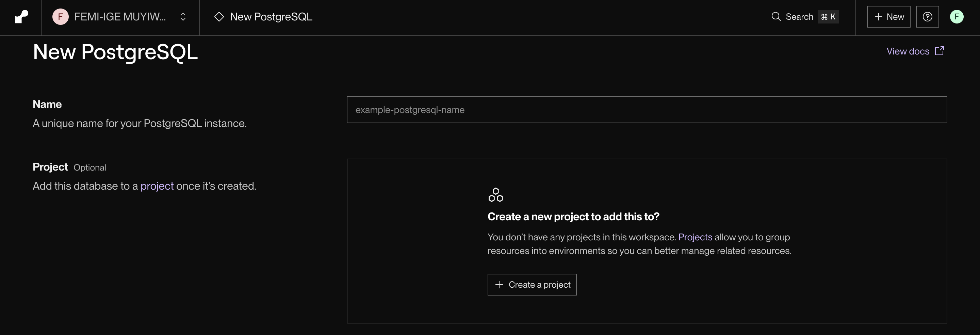This screenshot has height=335, width=980.
Task: Click the external link icon beside View docs
Action: (939, 51)
